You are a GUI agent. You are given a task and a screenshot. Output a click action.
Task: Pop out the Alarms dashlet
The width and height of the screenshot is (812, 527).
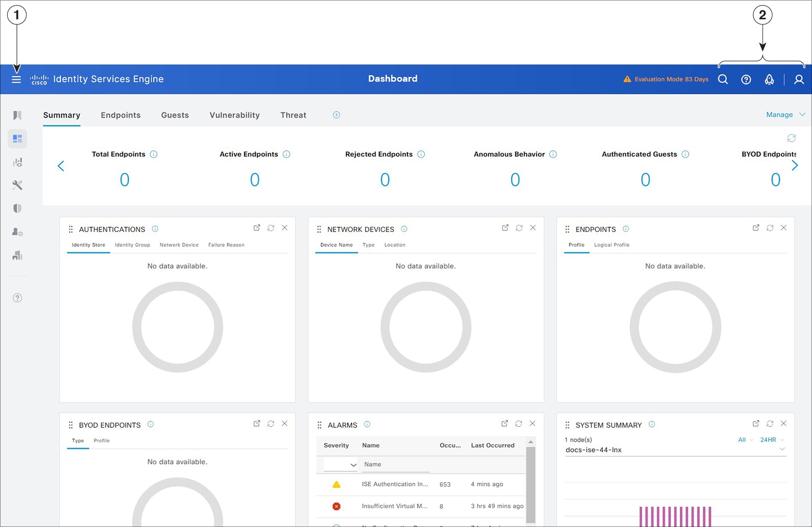[x=504, y=423]
